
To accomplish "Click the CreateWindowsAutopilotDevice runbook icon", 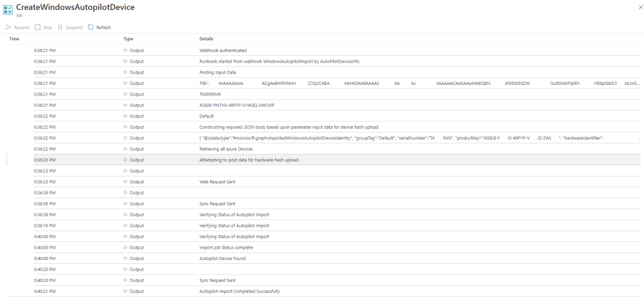I will (8, 10).
